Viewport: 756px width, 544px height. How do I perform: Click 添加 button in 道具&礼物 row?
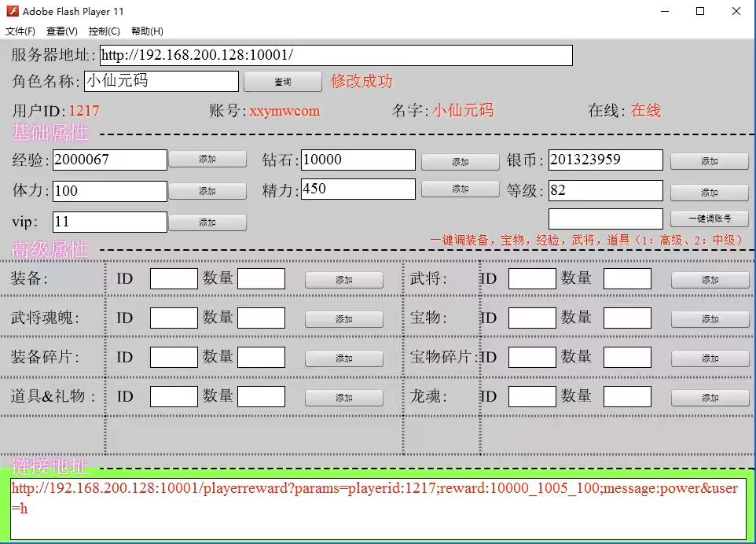pos(344,399)
